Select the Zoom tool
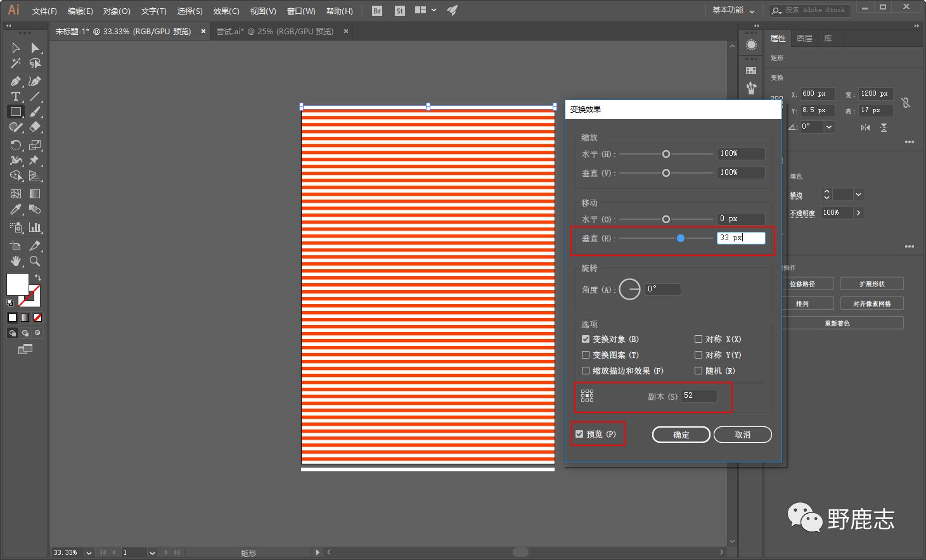926x560 pixels. [35, 261]
